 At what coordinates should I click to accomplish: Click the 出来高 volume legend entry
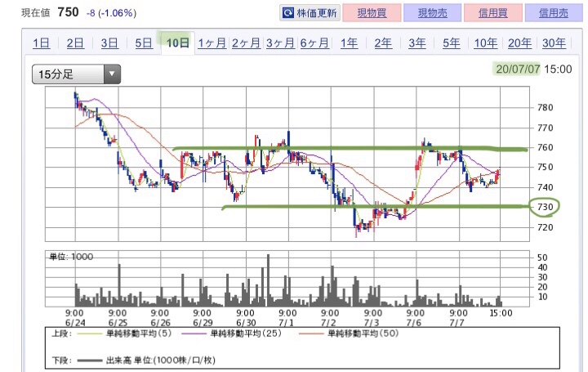[x=161, y=361]
